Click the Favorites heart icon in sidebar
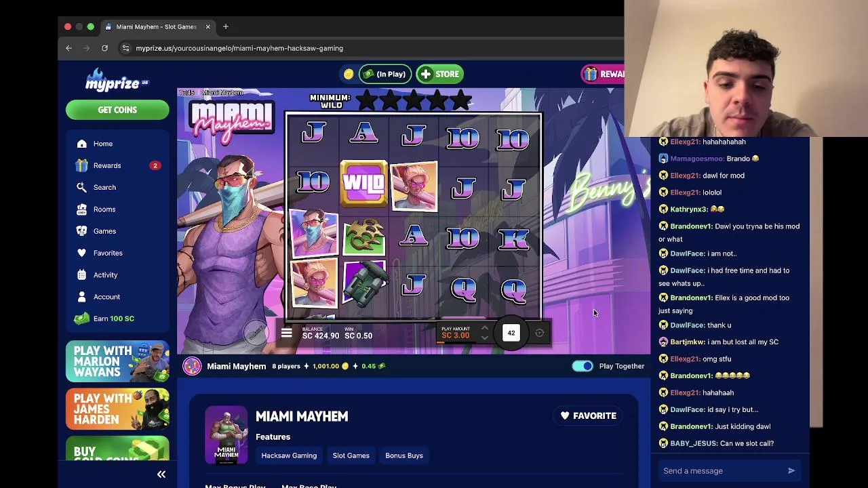The width and height of the screenshot is (868, 488). click(x=82, y=253)
